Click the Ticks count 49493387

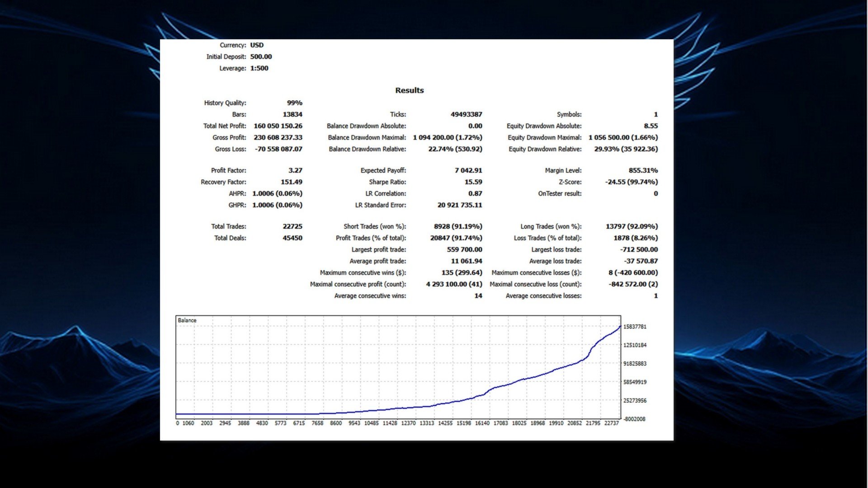[466, 114]
